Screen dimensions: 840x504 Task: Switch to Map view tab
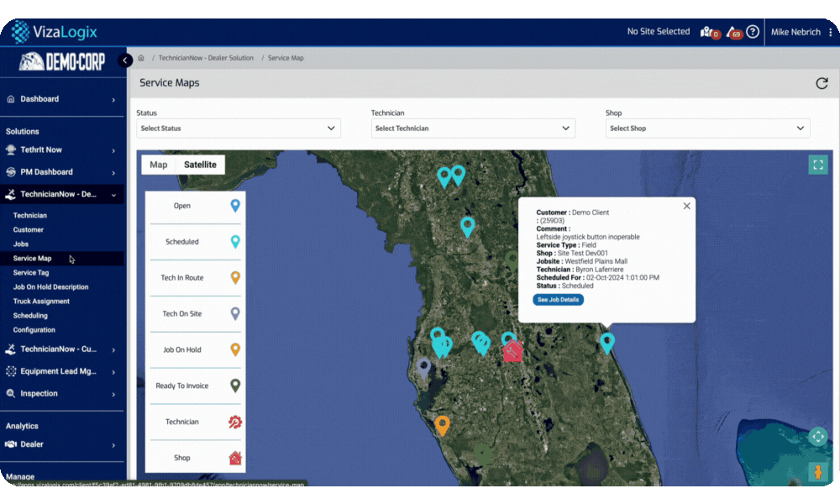click(x=159, y=165)
